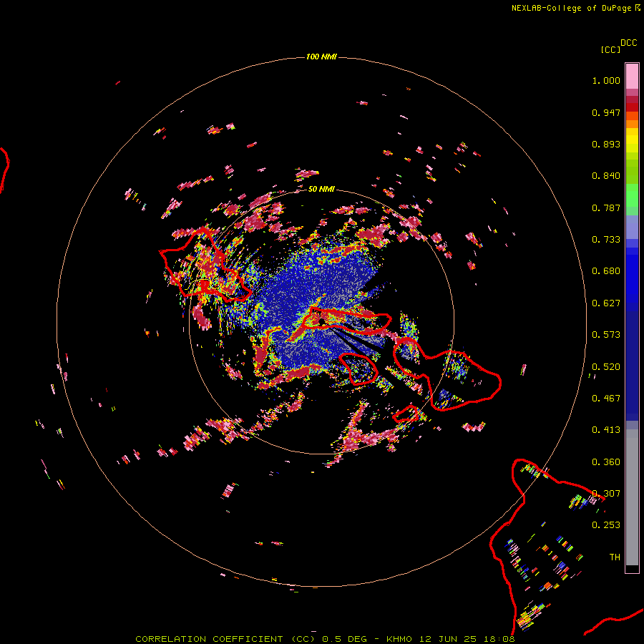The image size is (644, 644).
Task: Click the 12 JUN 25 18:08 timestamp
Action: click(467, 639)
